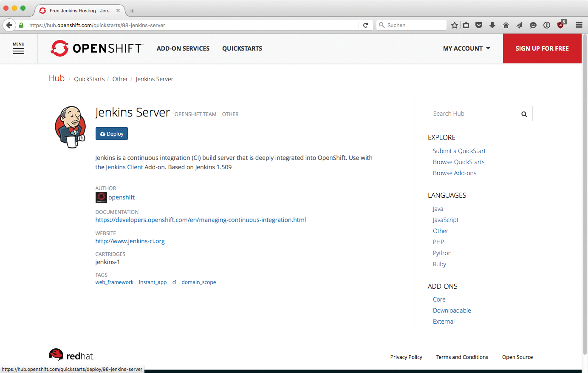Click the green padlock site security icon
Image resolution: width=588 pixels, height=373 pixels.
point(21,25)
